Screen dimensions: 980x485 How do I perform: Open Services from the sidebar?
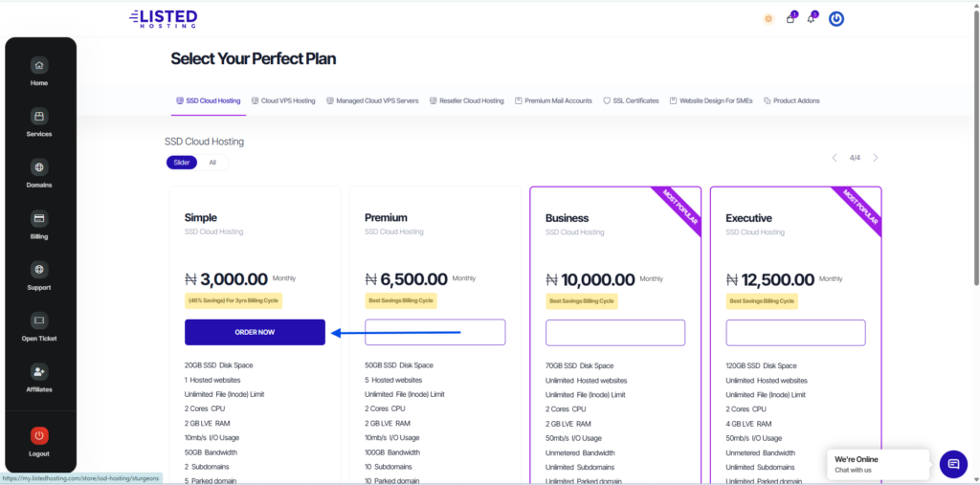click(38, 117)
